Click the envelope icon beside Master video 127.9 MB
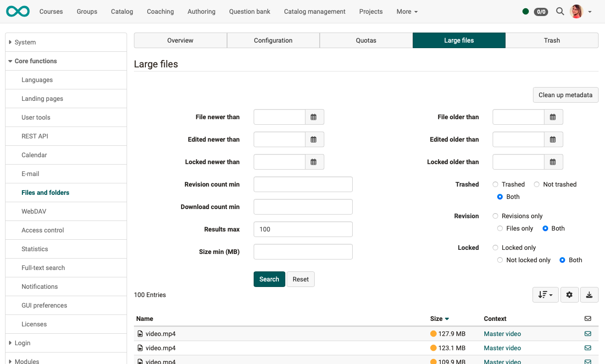This screenshot has width=605, height=364. 588,334
